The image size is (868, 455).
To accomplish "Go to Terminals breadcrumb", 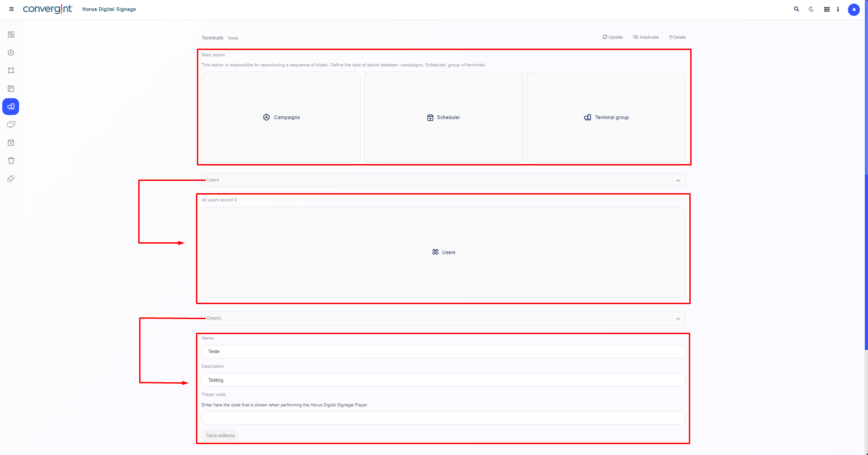I will (212, 38).
